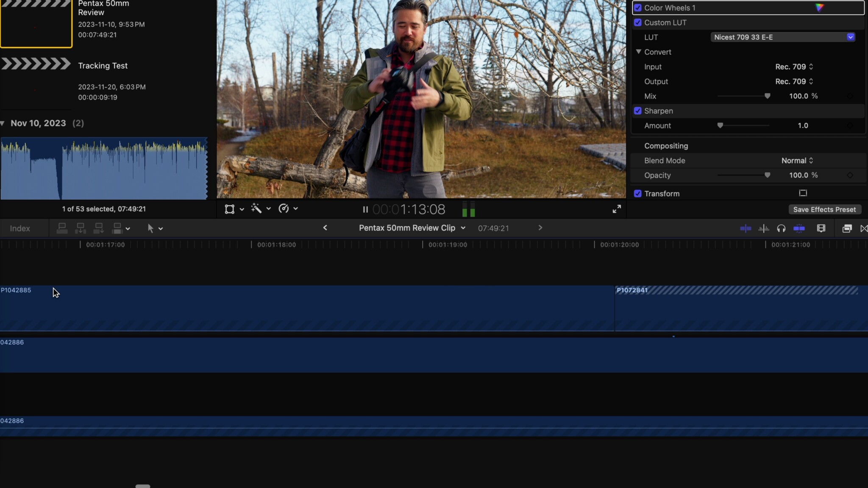
Task: Toggle the Sharpen effect checkbox
Action: pos(637,111)
